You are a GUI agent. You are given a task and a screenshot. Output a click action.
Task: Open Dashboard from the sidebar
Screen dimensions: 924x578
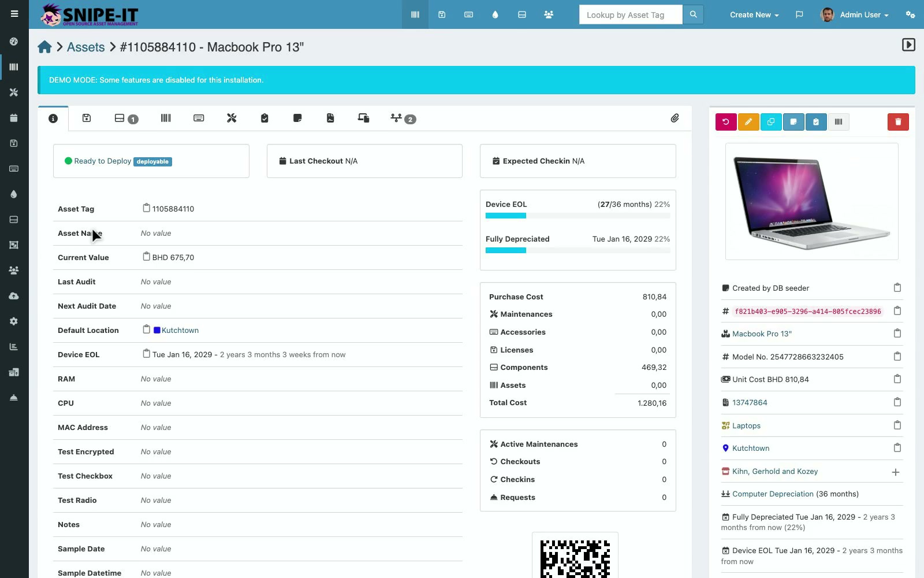14,42
